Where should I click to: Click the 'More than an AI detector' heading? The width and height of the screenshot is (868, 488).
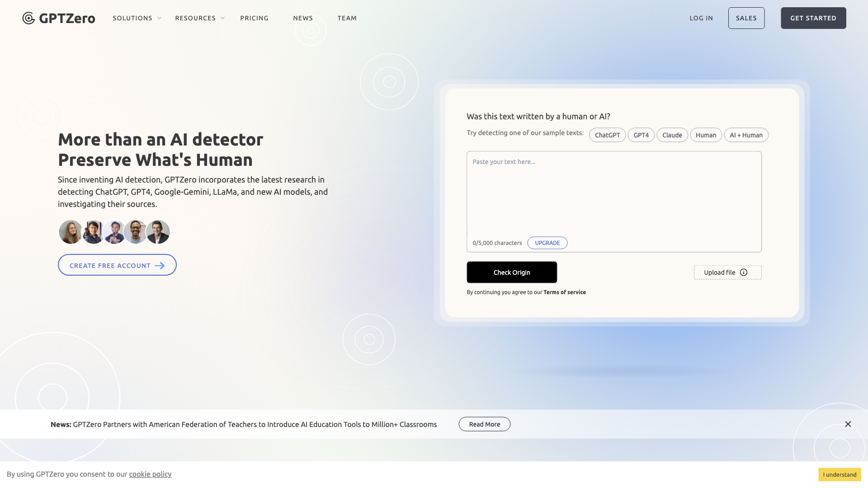[x=160, y=140]
